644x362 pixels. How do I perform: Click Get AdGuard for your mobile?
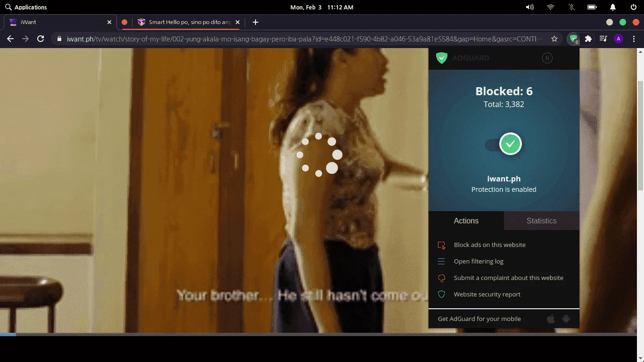tap(479, 319)
